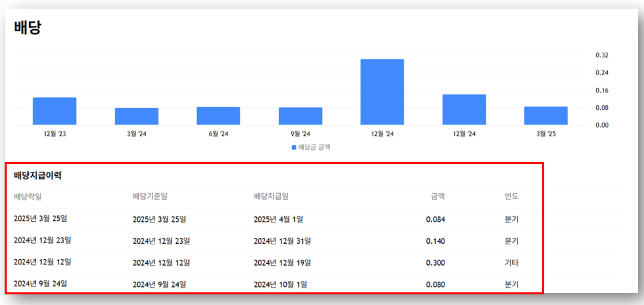Select the tallest bar in the dividend chart

click(382, 92)
